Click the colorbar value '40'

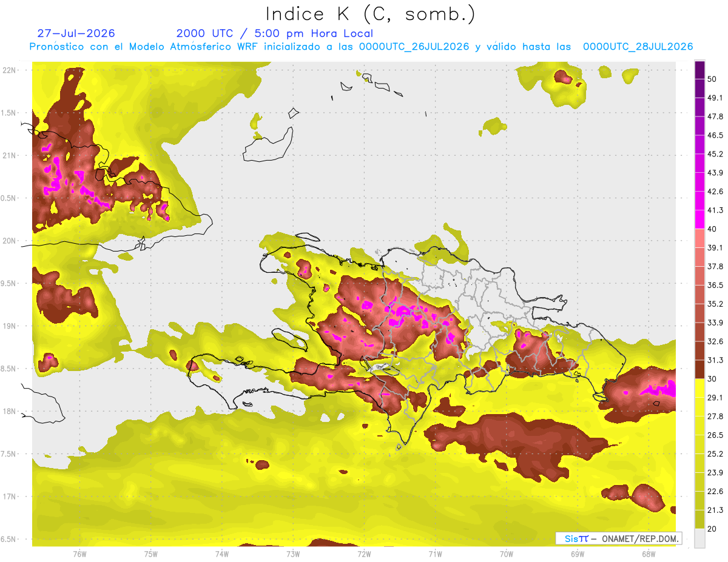tap(712, 229)
